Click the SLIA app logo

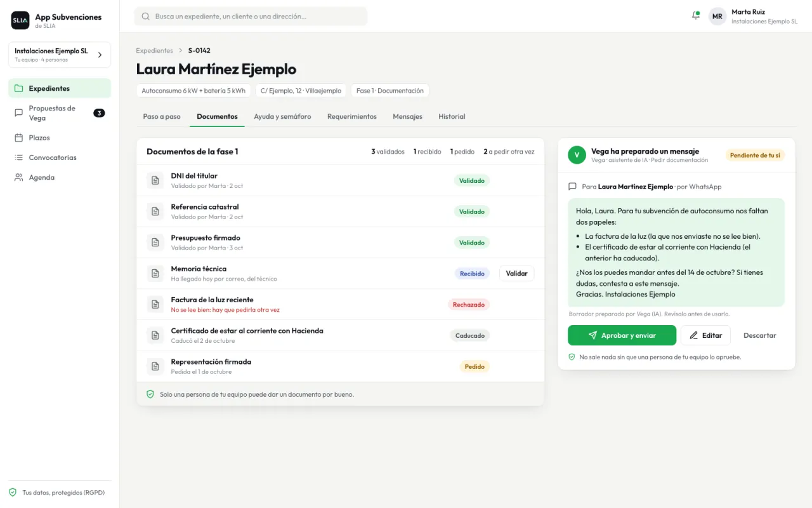coord(20,20)
